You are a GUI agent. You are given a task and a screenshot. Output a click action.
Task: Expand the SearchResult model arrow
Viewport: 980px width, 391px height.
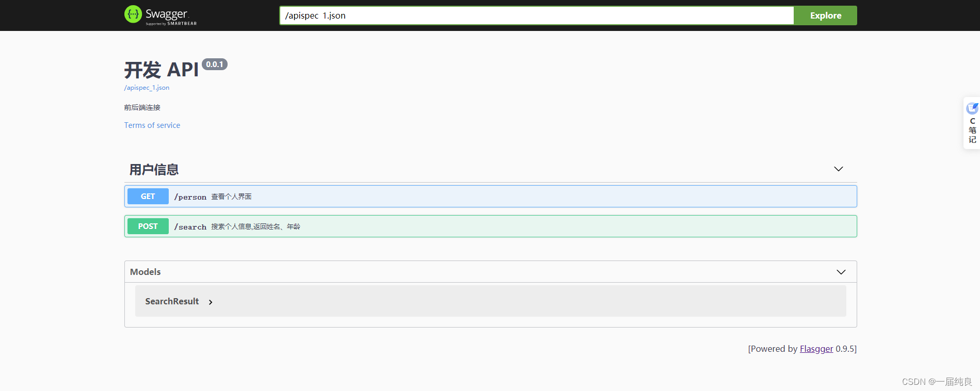tap(211, 302)
